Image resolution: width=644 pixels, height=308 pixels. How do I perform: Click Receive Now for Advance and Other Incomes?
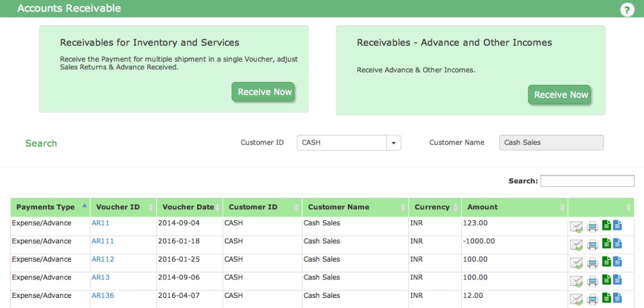pyautogui.click(x=559, y=95)
